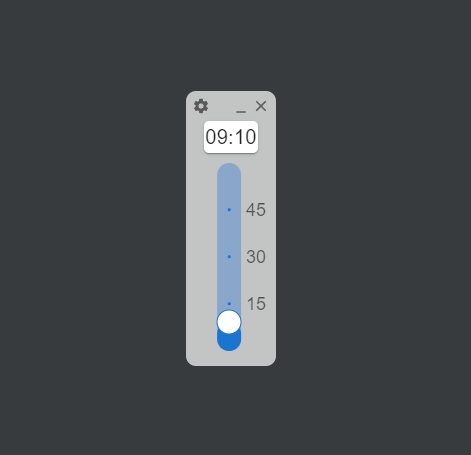Click the "15" label beside the slider
The image size is (471, 455).
tap(256, 304)
